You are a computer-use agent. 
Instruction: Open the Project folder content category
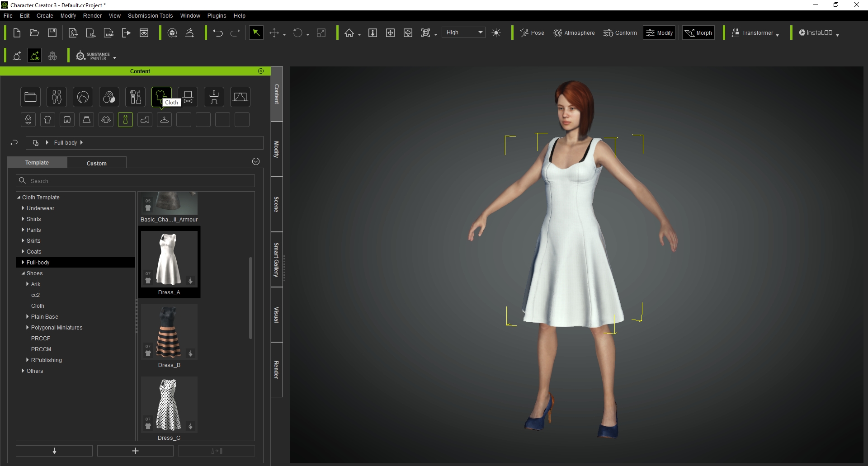coord(31,97)
